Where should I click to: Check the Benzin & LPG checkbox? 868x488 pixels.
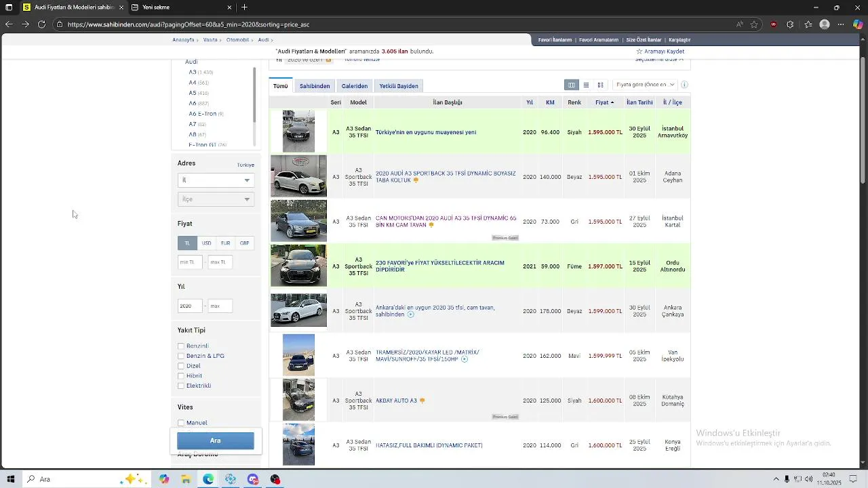pyautogui.click(x=181, y=356)
